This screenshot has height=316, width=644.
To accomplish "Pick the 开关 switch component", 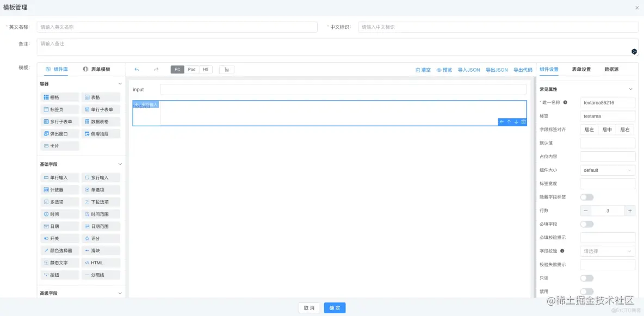I will (x=55, y=238).
